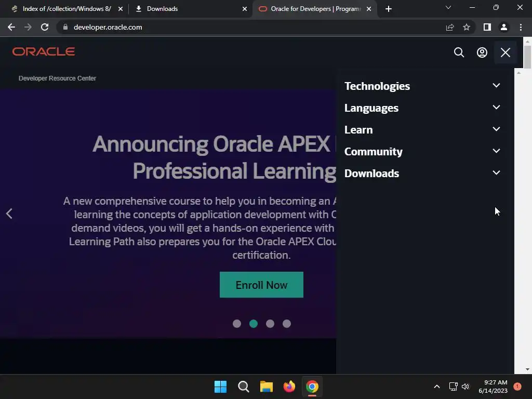Open the Chrome three-dot menu
532x399 pixels.
(x=521, y=27)
